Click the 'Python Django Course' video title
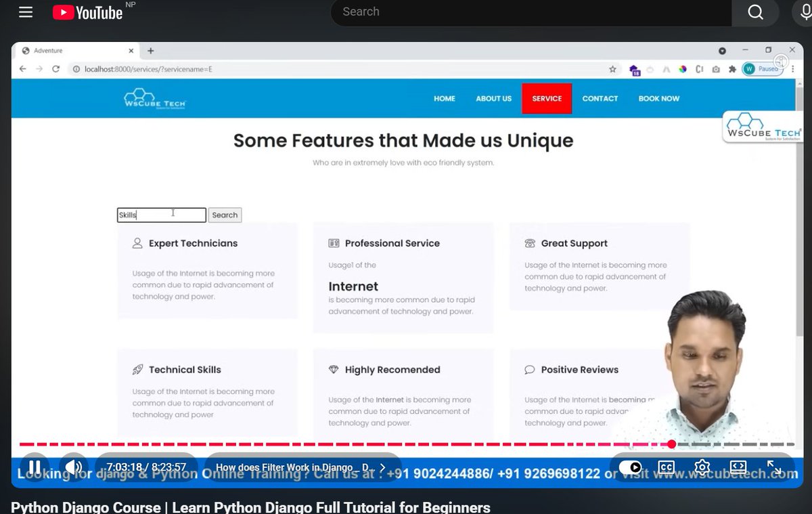Image resolution: width=812 pixels, height=514 pixels. 250,507
